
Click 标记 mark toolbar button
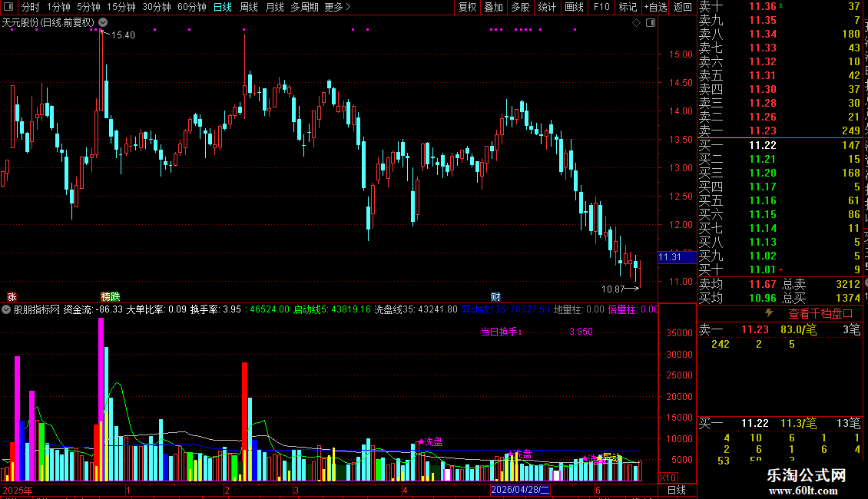628,7
